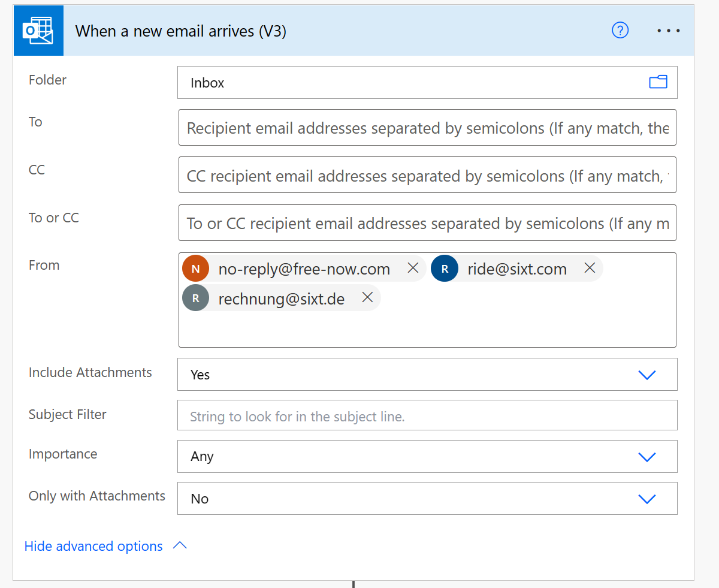The image size is (719, 588).
Task: Remove rechnung@sixt.de from sender list
Action: click(x=368, y=297)
